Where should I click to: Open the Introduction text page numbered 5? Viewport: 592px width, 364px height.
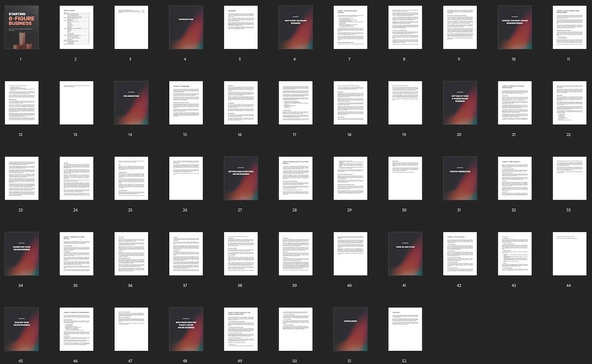pos(240,27)
